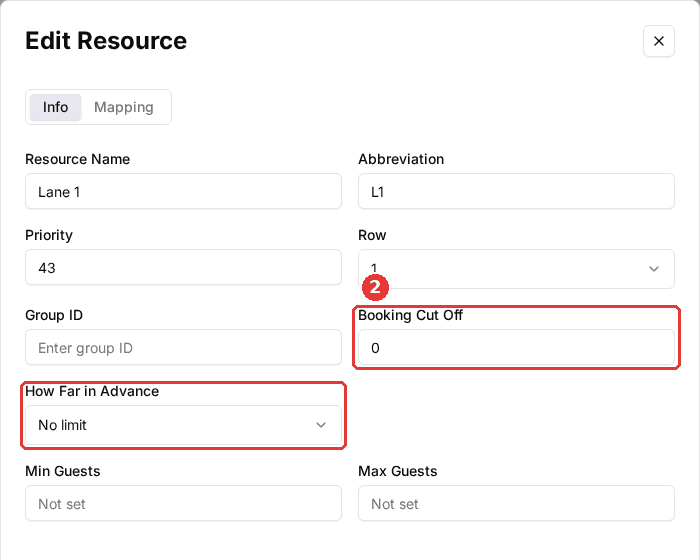The height and width of the screenshot is (560, 700).
Task: Click the Group ID label
Action: click(54, 315)
